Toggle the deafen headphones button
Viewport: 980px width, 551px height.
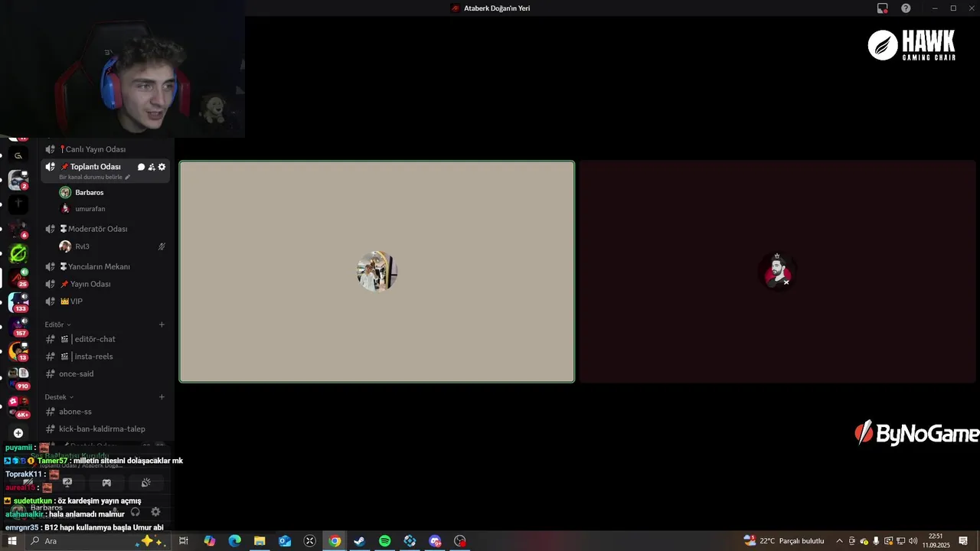click(x=136, y=512)
